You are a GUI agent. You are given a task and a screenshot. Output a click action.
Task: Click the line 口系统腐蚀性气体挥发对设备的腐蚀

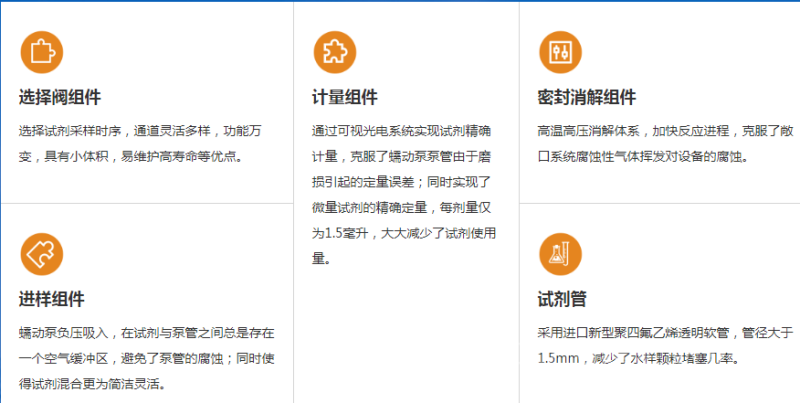coord(643,157)
